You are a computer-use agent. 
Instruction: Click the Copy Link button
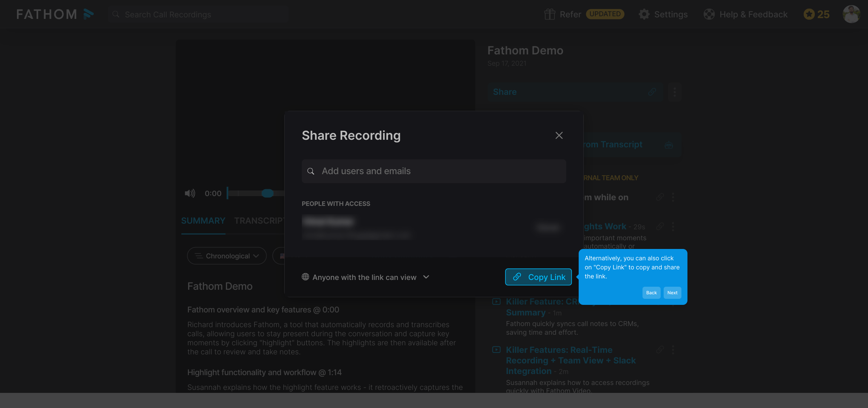538,277
